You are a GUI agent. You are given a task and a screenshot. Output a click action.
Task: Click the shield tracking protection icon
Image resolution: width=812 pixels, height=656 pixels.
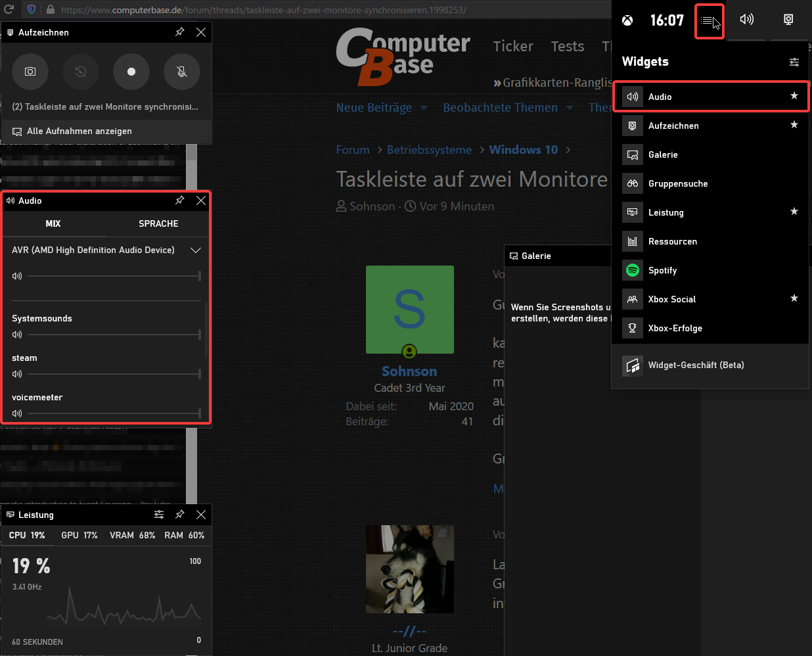click(32, 10)
